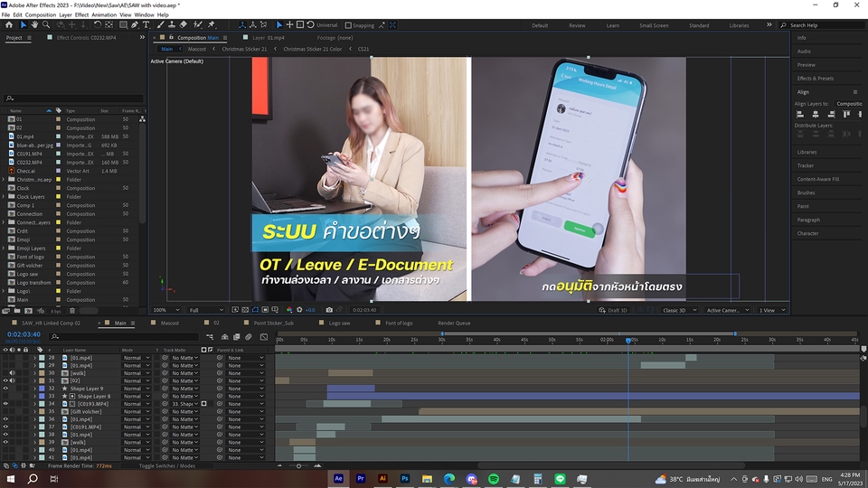The image size is (868, 488).
Task: Click Toggle Switches / Modes button
Action: 166,466
